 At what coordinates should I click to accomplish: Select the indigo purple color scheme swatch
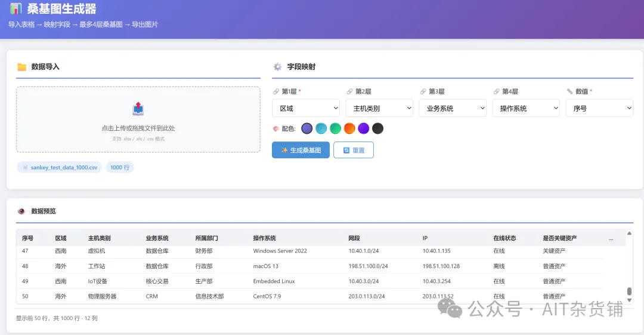pyautogui.click(x=307, y=128)
